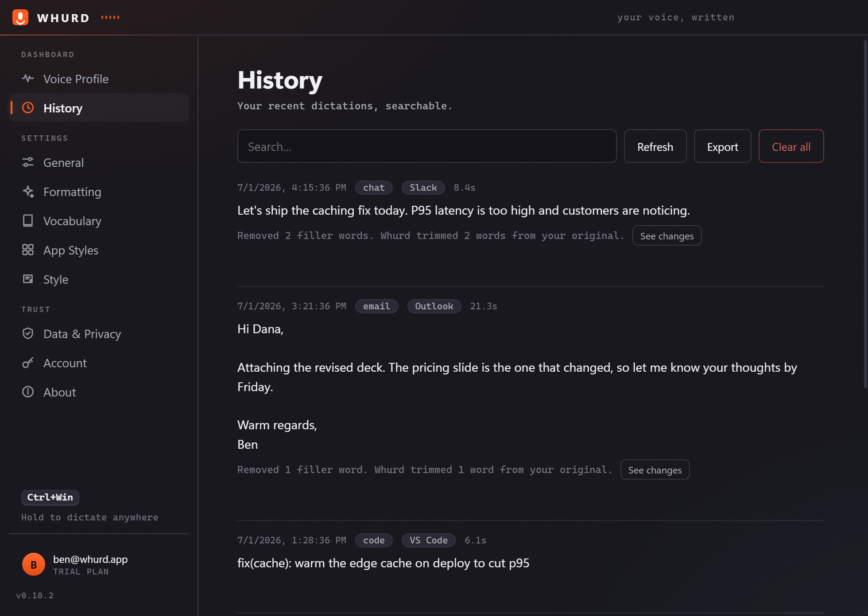Image resolution: width=868 pixels, height=616 pixels.
Task: Open the Voice Profile page
Action: 99,79
